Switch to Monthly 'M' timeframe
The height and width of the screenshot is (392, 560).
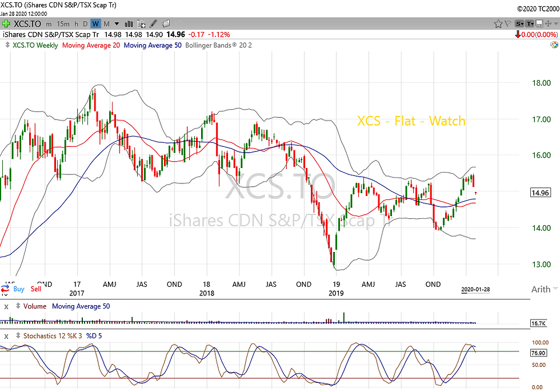pos(106,24)
